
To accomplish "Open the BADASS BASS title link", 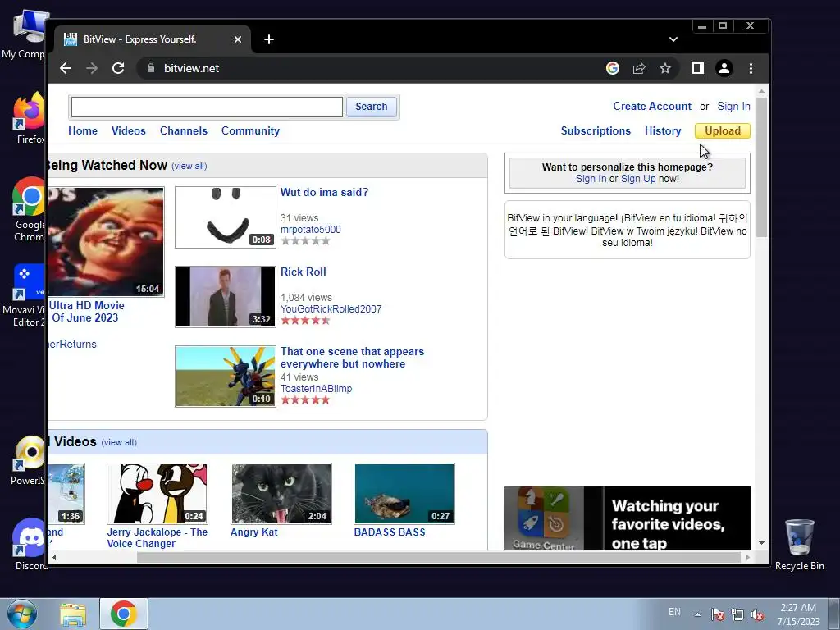I will (x=390, y=532).
